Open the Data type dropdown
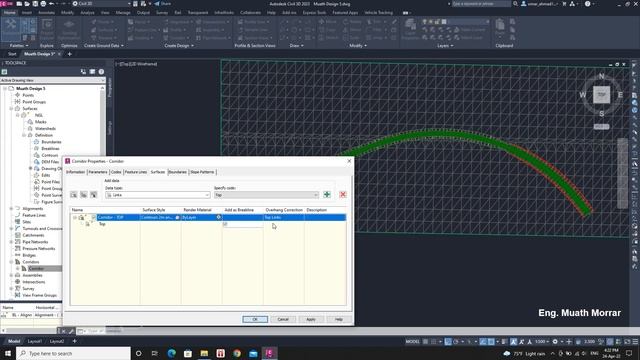The width and height of the screenshot is (640, 360). coord(158,195)
